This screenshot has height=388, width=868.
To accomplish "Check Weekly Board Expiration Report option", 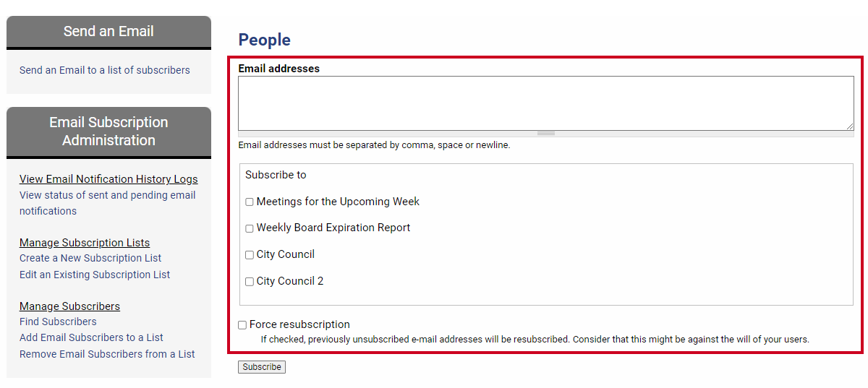I will (250, 228).
